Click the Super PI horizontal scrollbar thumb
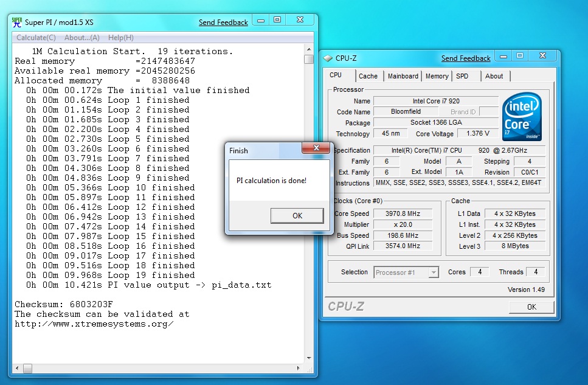The width and height of the screenshot is (588, 385). coord(27,368)
